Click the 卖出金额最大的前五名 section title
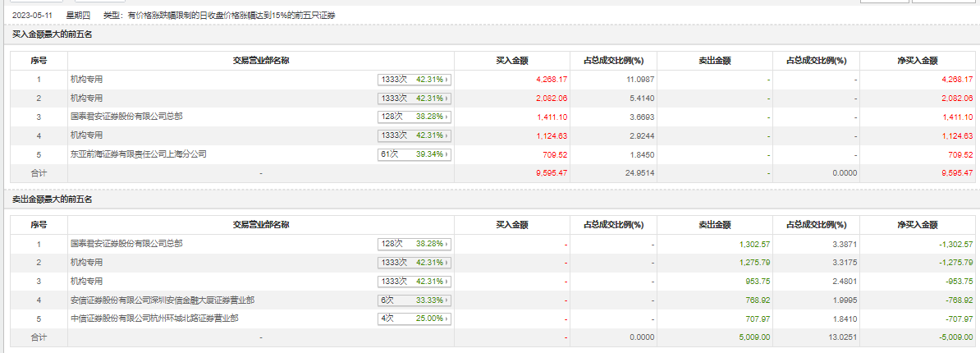This screenshot has width=980, height=353. point(53,199)
